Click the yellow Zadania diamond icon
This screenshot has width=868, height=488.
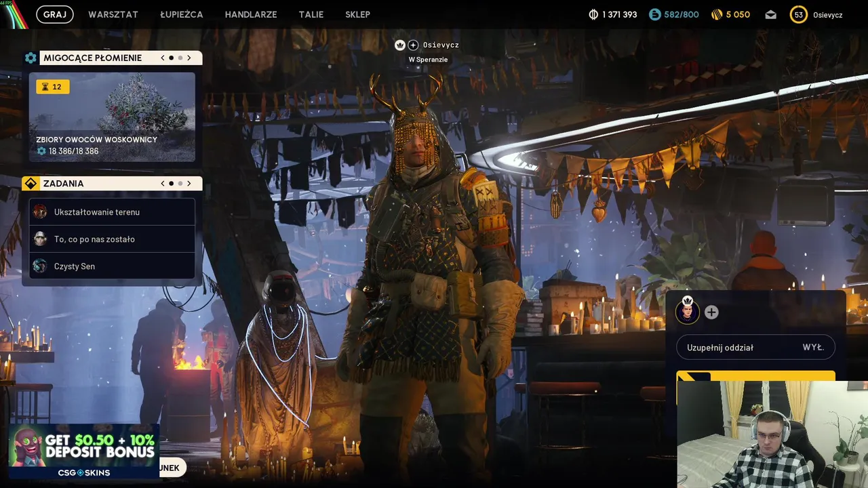click(31, 184)
